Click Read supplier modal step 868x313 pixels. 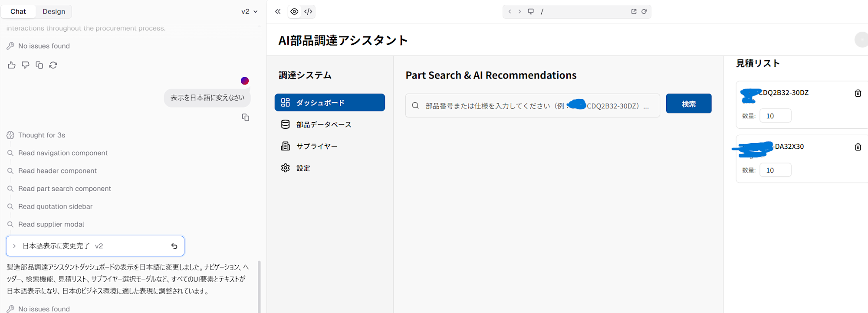coord(51,224)
